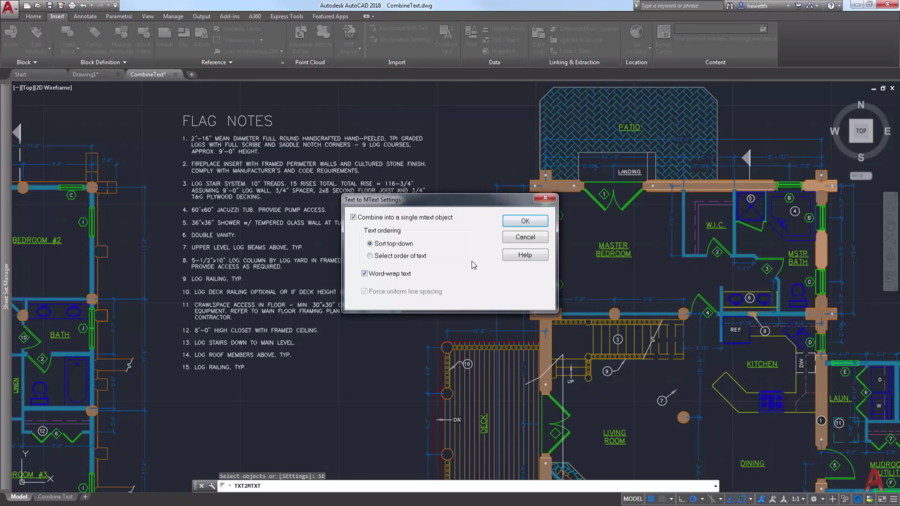This screenshot has height=506, width=900.
Task: Select the Sort top-down radio option
Action: pos(370,243)
